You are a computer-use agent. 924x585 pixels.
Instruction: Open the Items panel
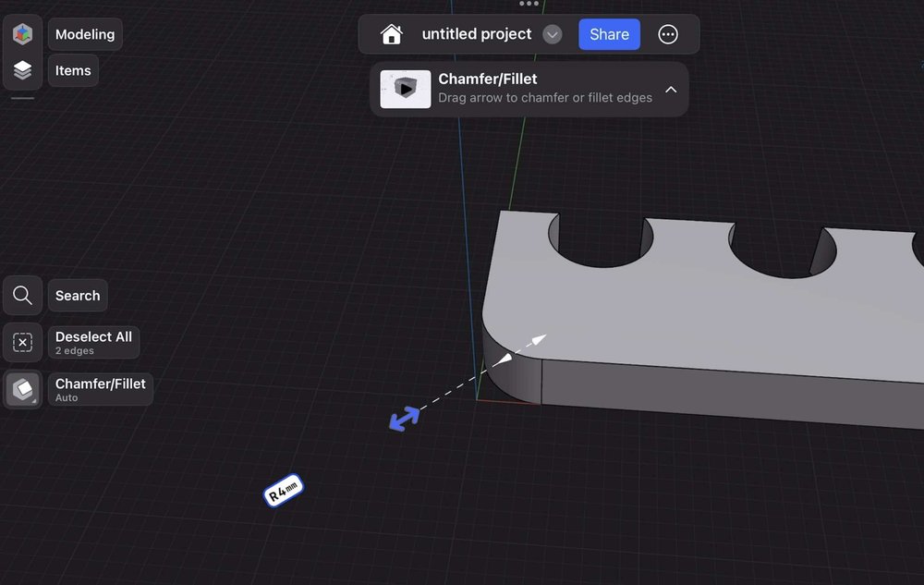click(72, 69)
